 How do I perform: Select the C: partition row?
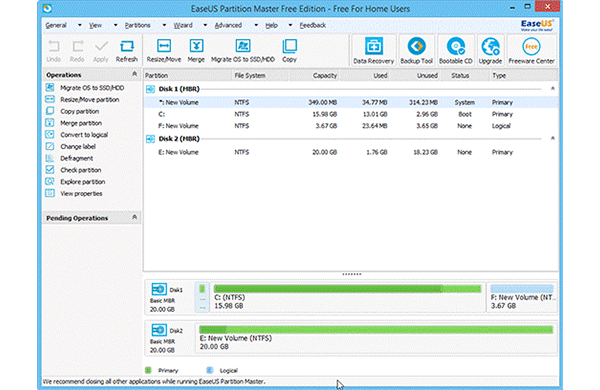pyautogui.click(x=351, y=114)
